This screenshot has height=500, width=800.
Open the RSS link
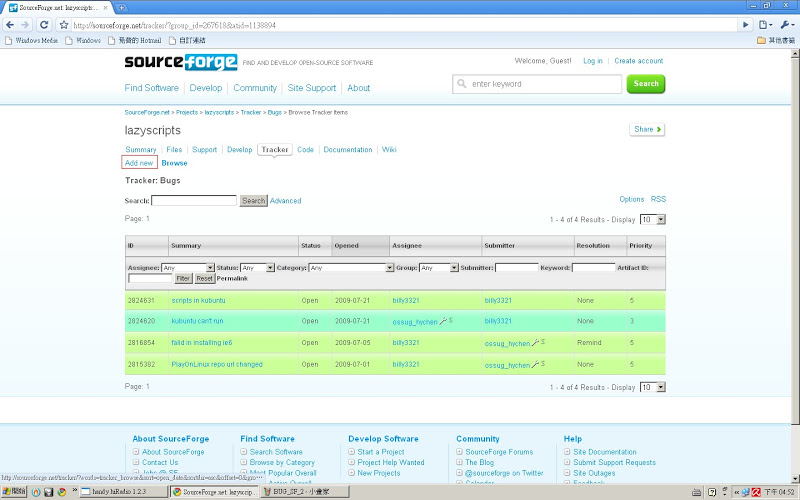pos(658,199)
